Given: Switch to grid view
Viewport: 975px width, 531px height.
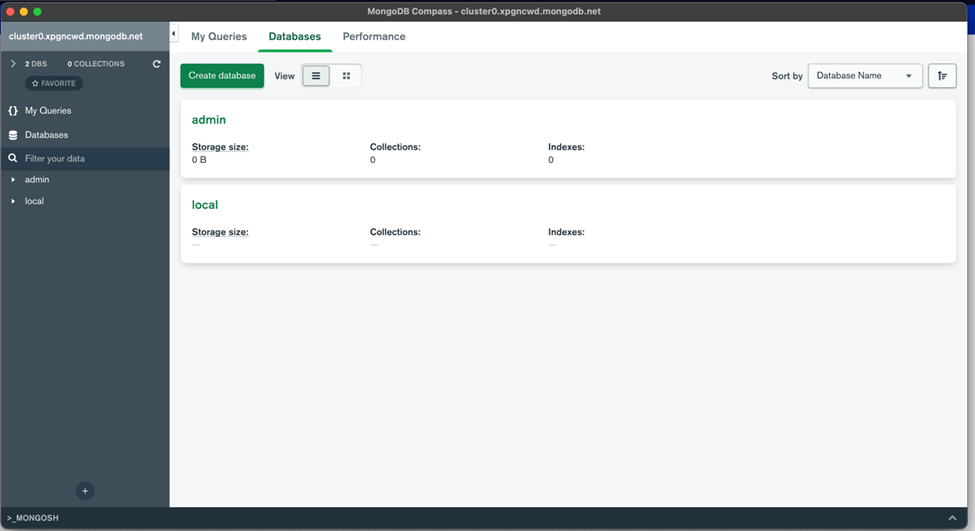Looking at the screenshot, I should tap(346, 76).
